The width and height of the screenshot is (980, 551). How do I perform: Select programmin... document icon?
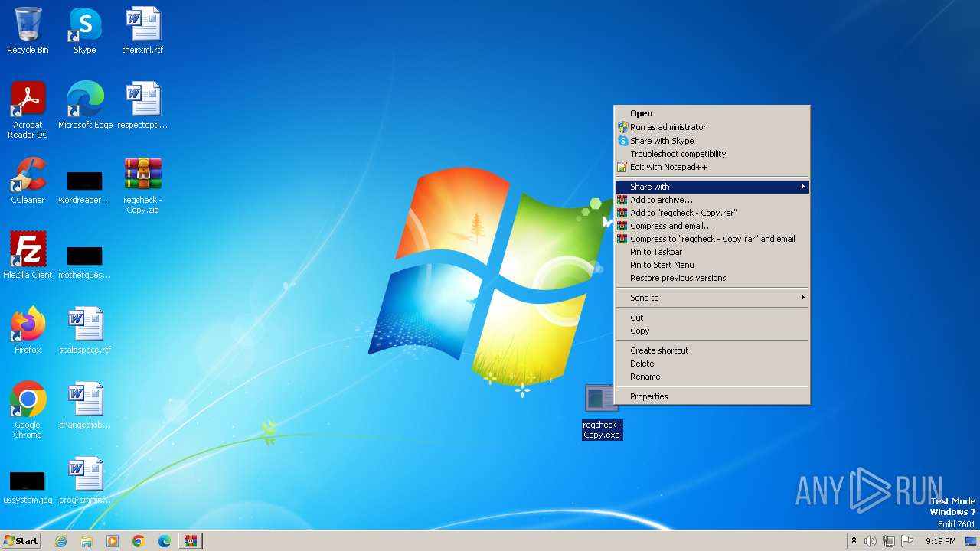click(85, 481)
